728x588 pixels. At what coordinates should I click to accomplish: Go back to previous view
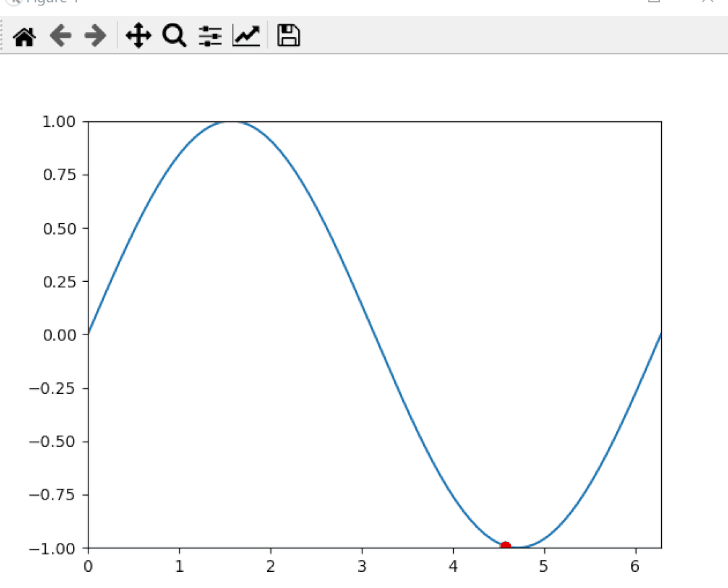(61, 36)
